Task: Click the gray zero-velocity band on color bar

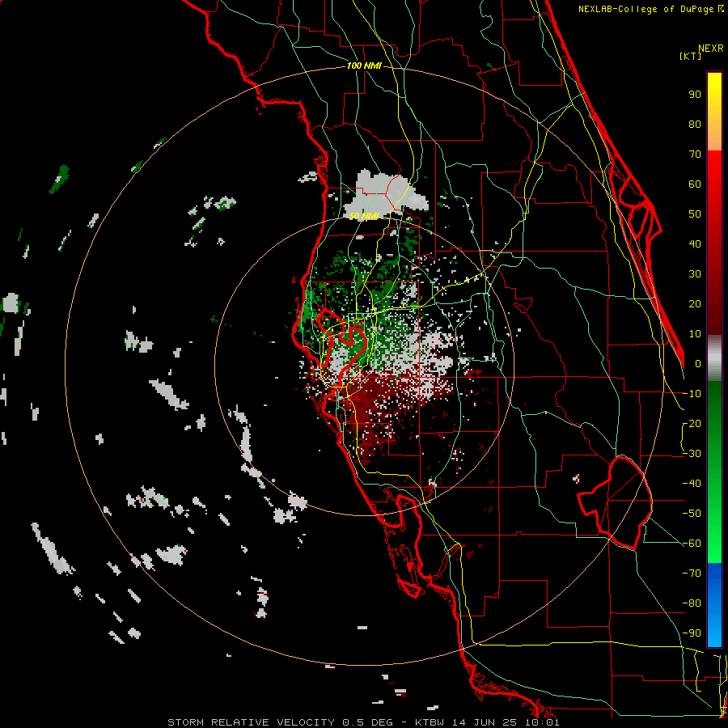Action: tap(714, 358)
